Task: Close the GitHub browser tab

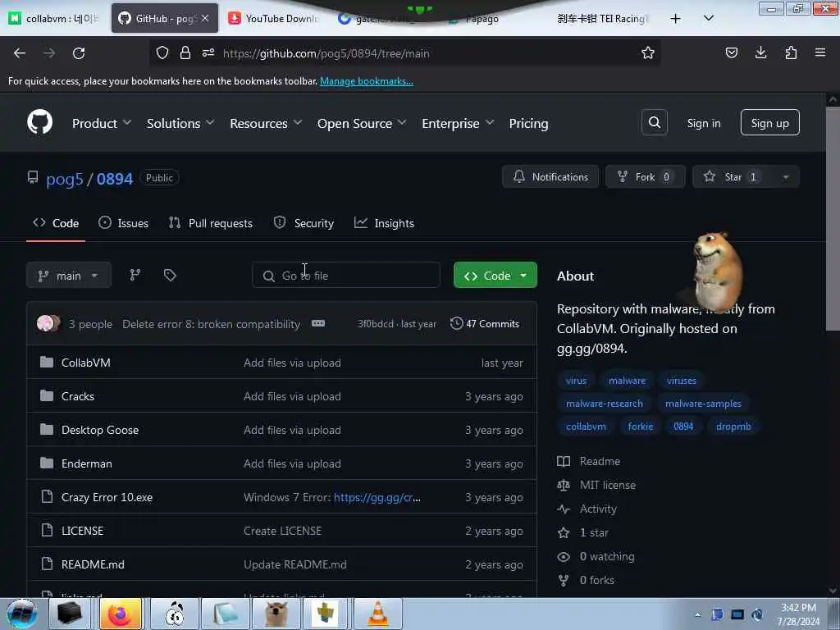Action: tap(205, 18)
